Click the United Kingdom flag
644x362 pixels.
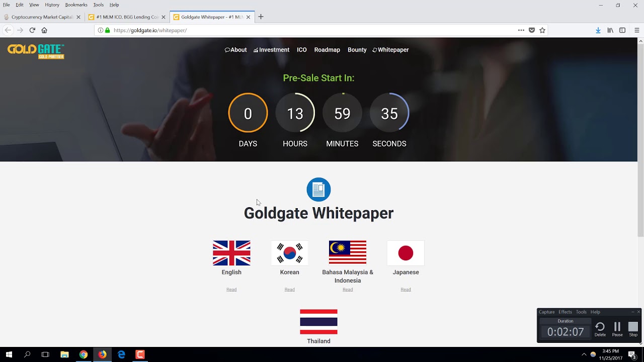pyautogui.click(x=231, y=253)
